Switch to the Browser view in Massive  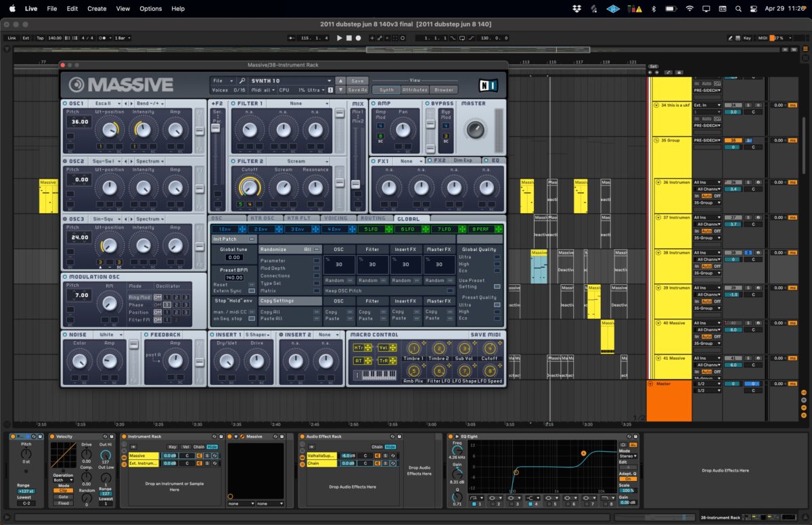click(x=444, y=89)
